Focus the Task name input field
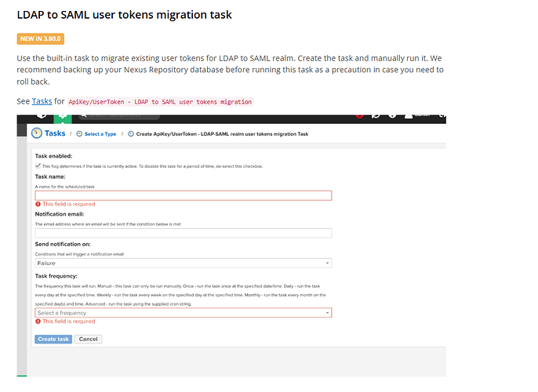 [x=184, y=195]
